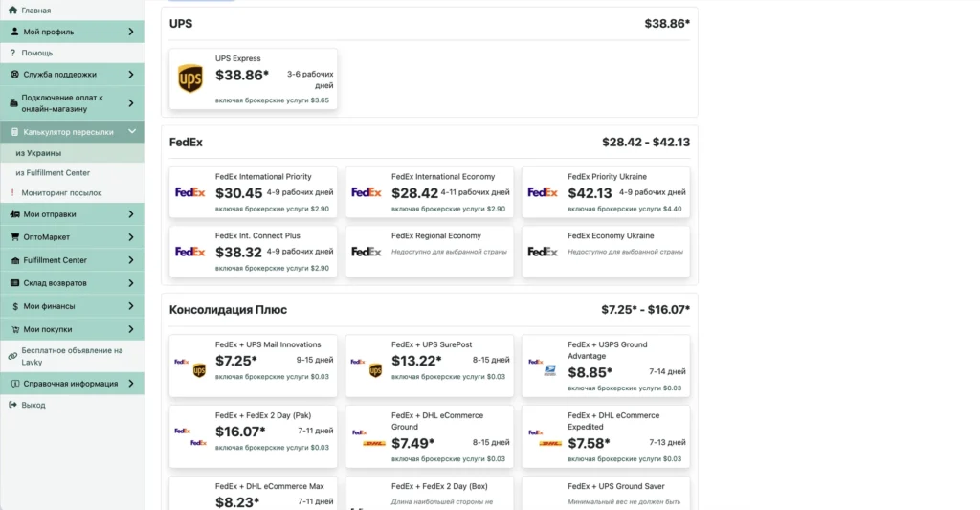Click the home icon beside Главная
The width and height of the screenshot is (980, 510).
(x=12, y=10)
